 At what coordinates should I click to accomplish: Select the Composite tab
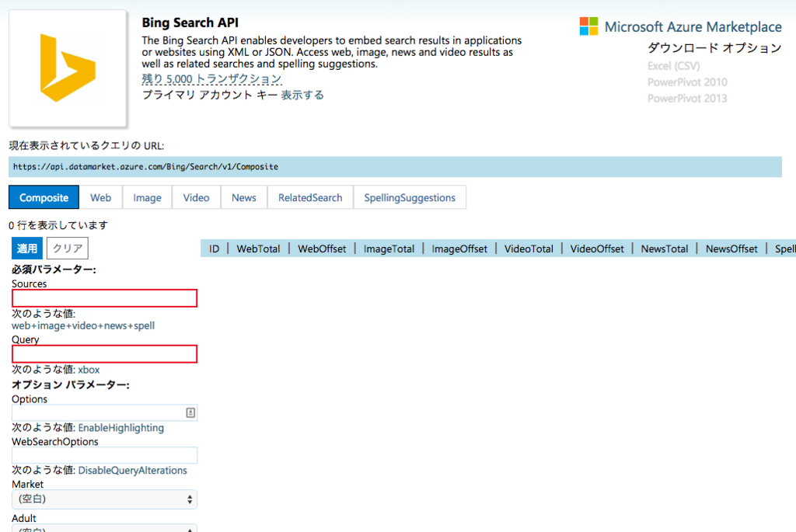(44, 197)
